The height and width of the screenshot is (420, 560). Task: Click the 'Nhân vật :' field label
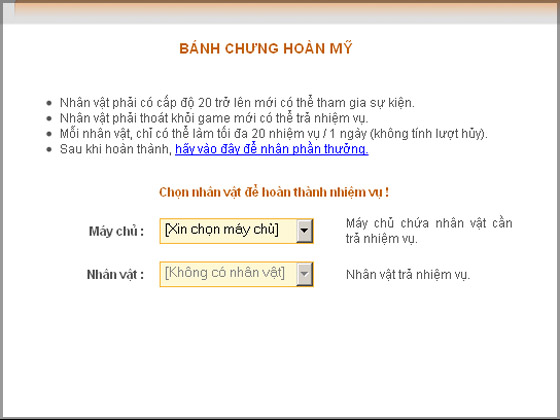pyautogui.click(x=115, y=275)
